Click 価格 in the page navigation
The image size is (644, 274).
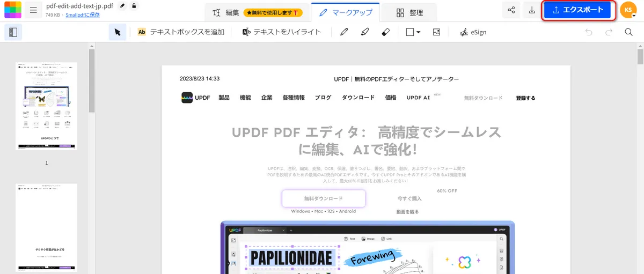[x=391, y=98]
